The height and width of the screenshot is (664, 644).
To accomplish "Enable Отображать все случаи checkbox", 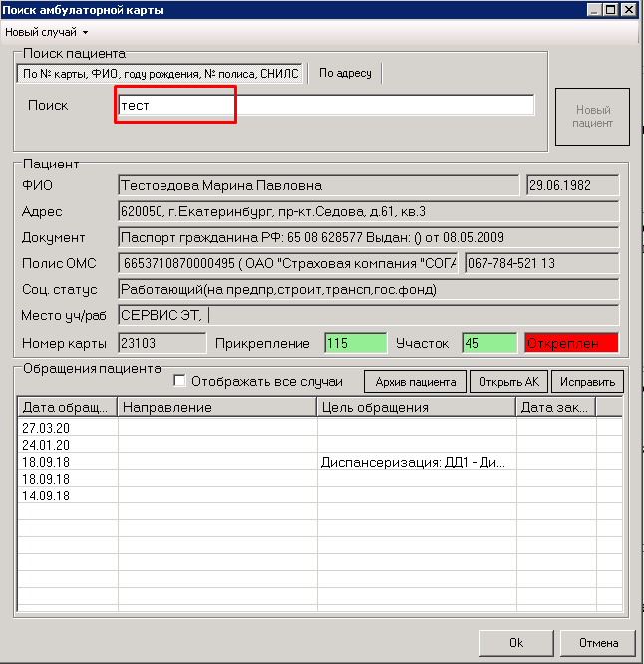I will [x=180, y=381].
